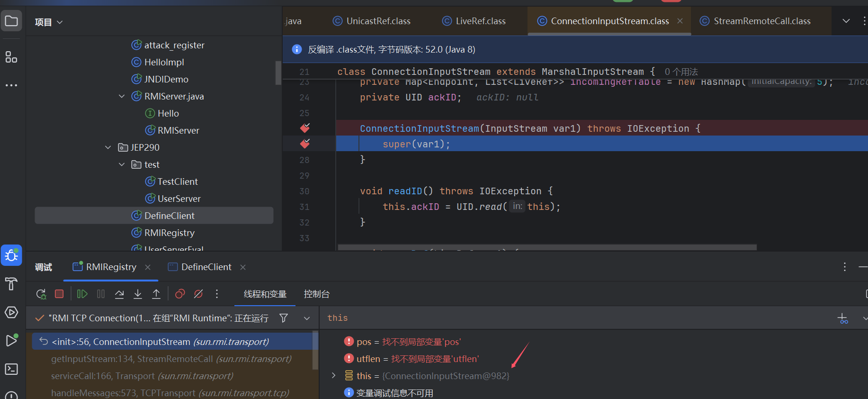Image resolution: width=868 pixels, height=399 pixels.
Task: Collapse the JEP290 folder
Action: (108, 147)
